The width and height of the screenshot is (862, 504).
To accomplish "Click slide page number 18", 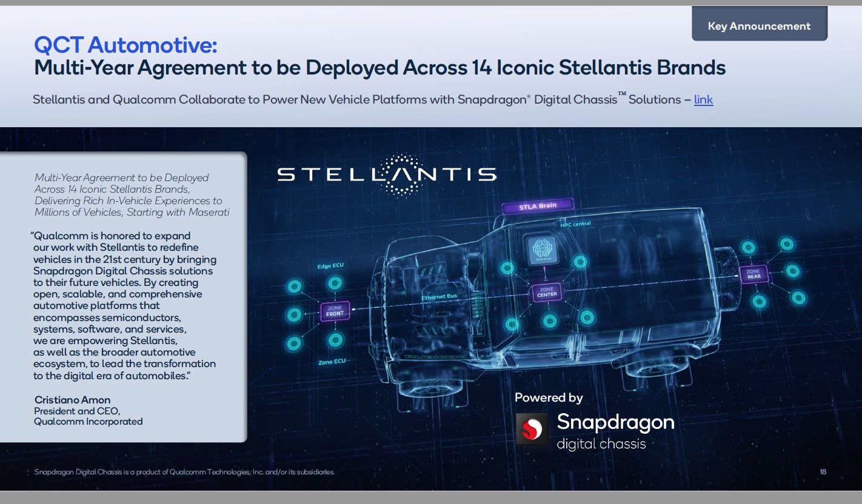I will [x=823, y=472].
